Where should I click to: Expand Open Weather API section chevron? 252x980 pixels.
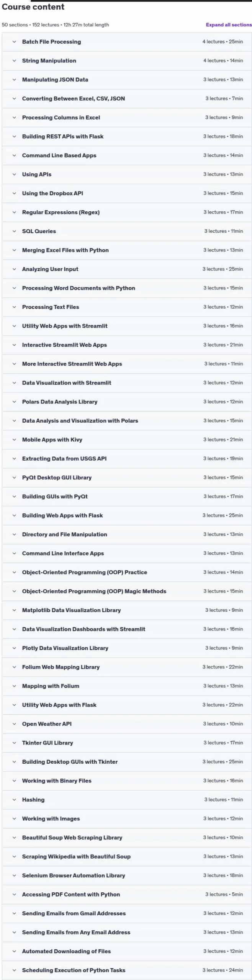click(14, 724)
